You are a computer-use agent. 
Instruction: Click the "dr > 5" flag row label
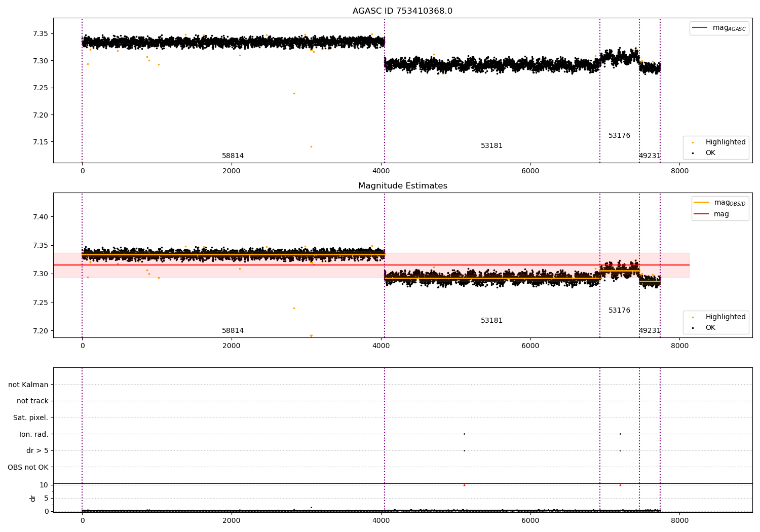pyautogui.click(x=37, y=451)
